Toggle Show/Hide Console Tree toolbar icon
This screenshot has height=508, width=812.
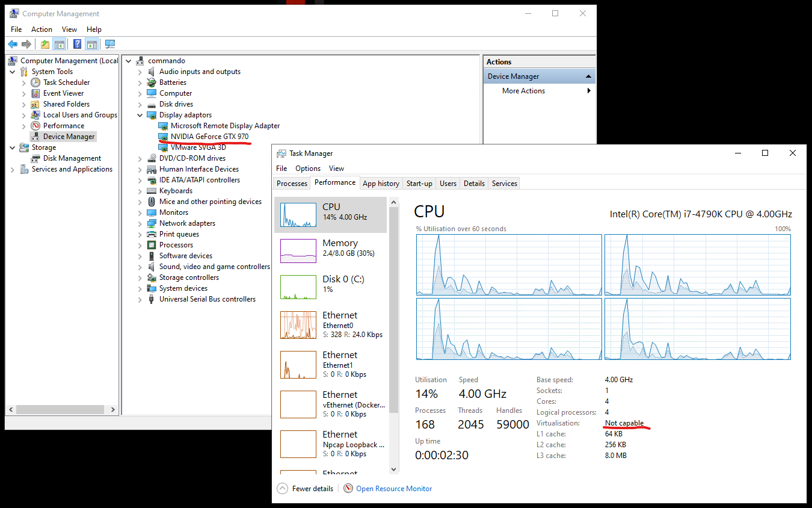click(x=60, y=44)
